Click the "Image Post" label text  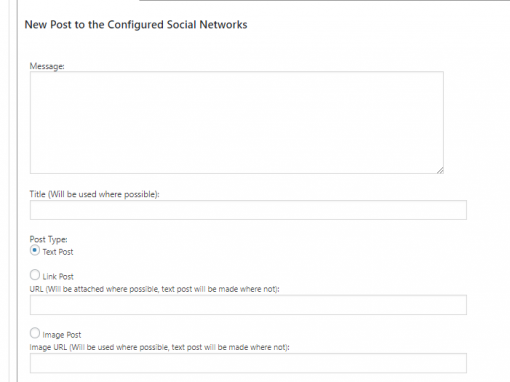pos(62,335)
